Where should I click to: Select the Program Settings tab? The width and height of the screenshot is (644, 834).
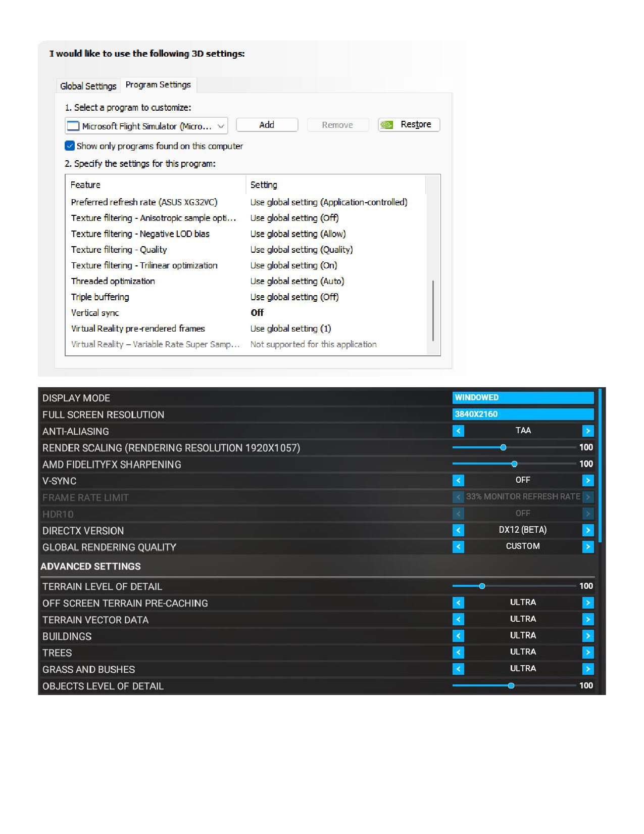(x=158, y=85)
